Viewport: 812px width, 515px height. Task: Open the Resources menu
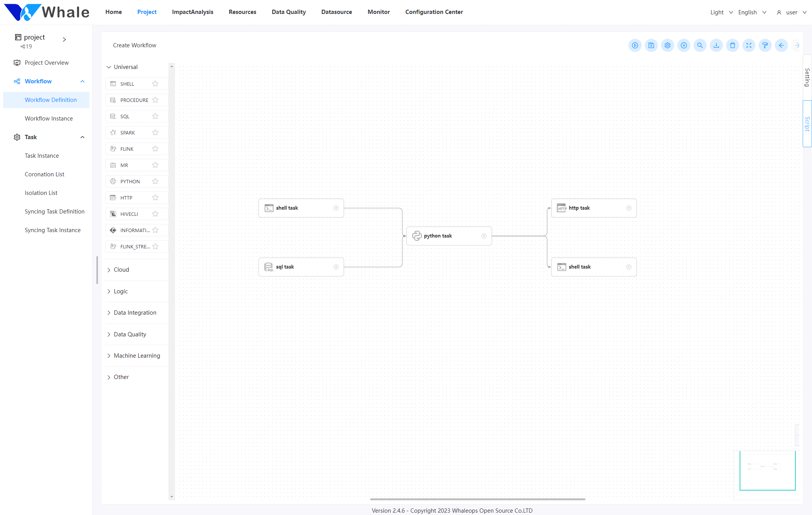coord(242,12)
